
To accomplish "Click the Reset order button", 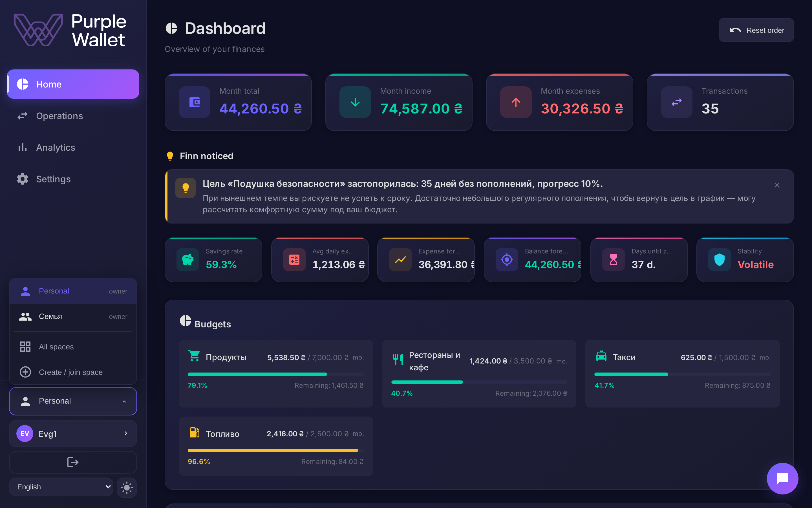I will click(x=756, y=30).
